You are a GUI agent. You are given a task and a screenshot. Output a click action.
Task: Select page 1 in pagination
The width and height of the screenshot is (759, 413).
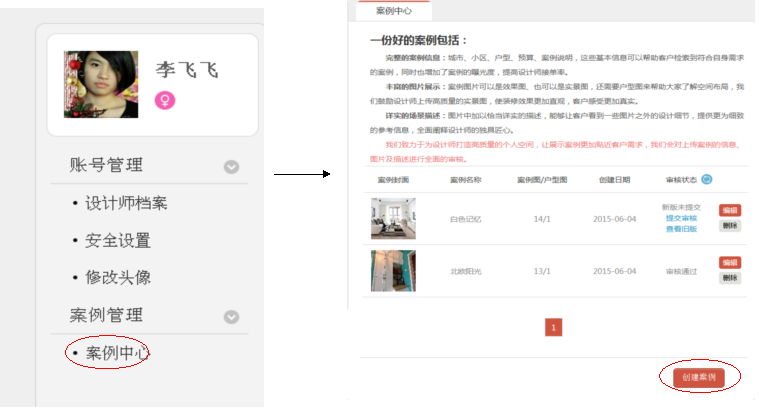pyautogui.click(x=554, y=327)
